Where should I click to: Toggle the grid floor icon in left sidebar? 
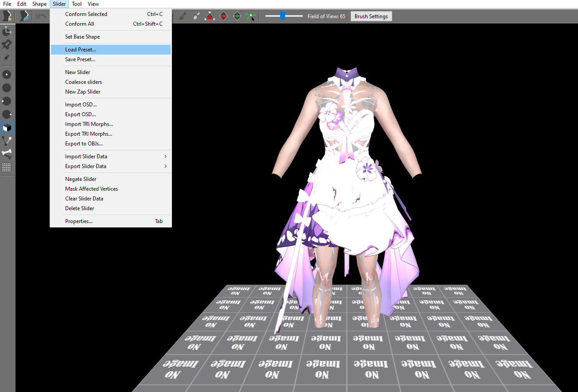[7, 168]
